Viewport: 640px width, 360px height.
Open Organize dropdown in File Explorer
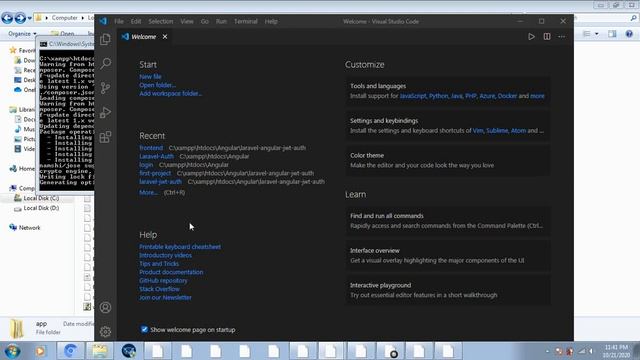[x=22, y=33]
